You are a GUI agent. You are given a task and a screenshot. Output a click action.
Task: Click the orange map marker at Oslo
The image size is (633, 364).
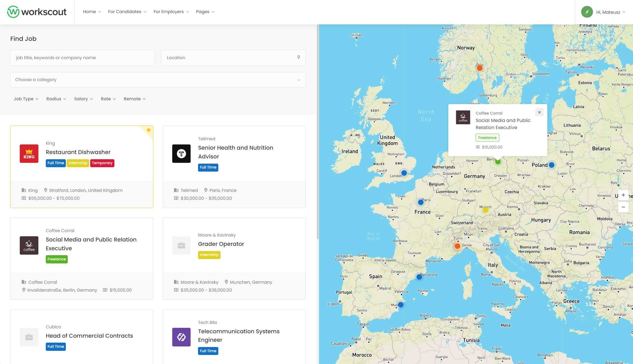coord(479,68)
